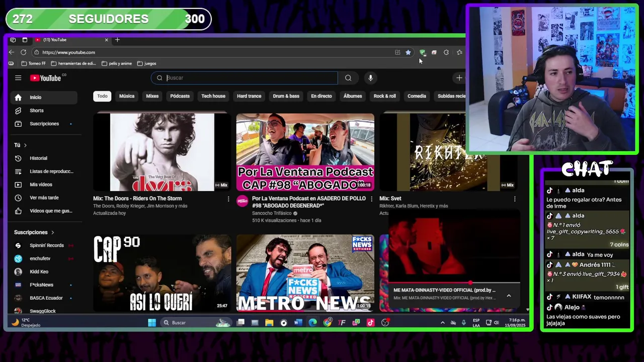Open Videos que me gustan in sidebar
This screenshot has width=644, height=362.
click(45, 211)
